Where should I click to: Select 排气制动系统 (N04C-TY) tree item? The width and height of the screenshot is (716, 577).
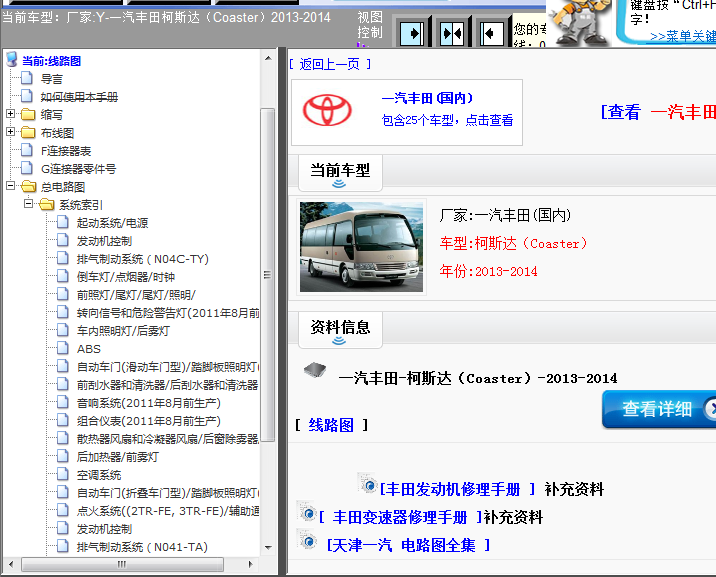tap(142, 259)
